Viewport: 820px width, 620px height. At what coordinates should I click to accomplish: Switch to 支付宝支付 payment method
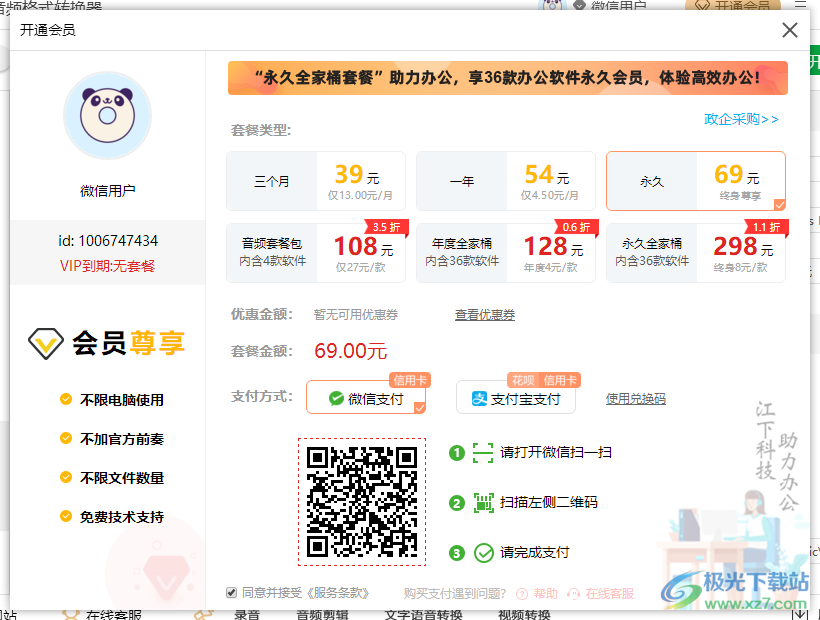coord(516,397)
